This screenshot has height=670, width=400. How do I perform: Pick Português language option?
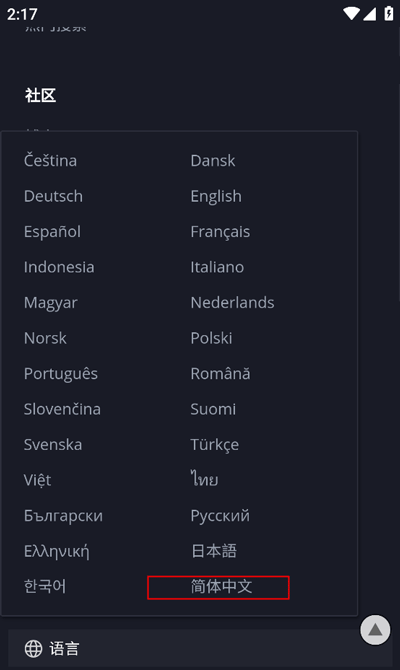point(61,373)
